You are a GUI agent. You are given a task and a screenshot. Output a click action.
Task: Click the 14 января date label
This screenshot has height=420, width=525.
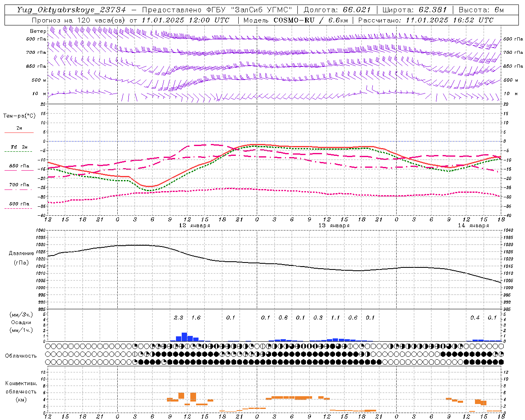(473, 226)
